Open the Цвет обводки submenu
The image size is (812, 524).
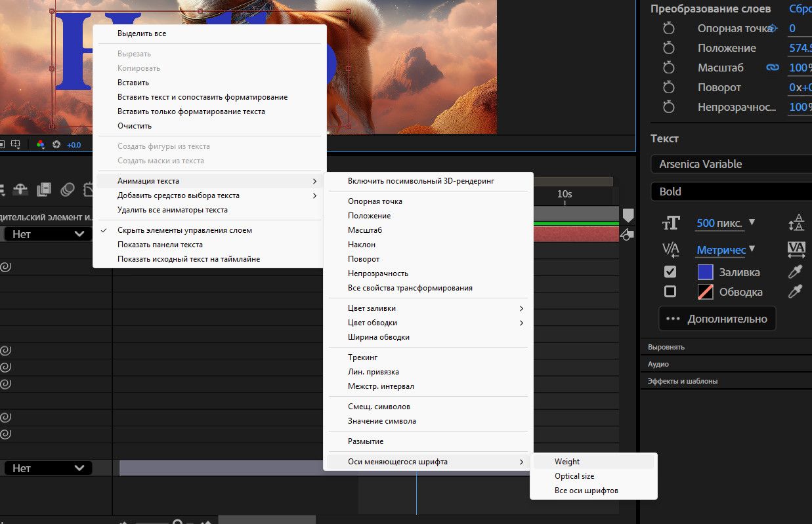(428, 323)
